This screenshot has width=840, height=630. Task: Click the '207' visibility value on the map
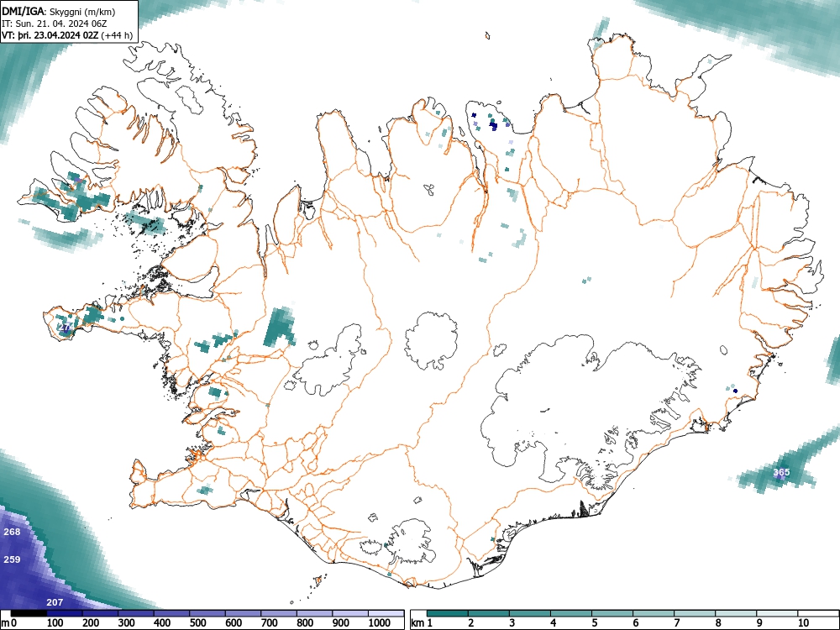coord(55,602)
